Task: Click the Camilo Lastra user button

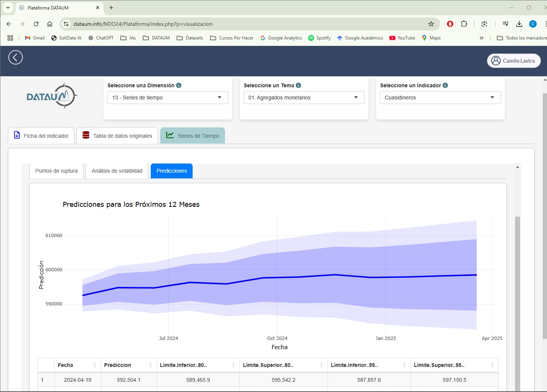Action: [514, 61]
